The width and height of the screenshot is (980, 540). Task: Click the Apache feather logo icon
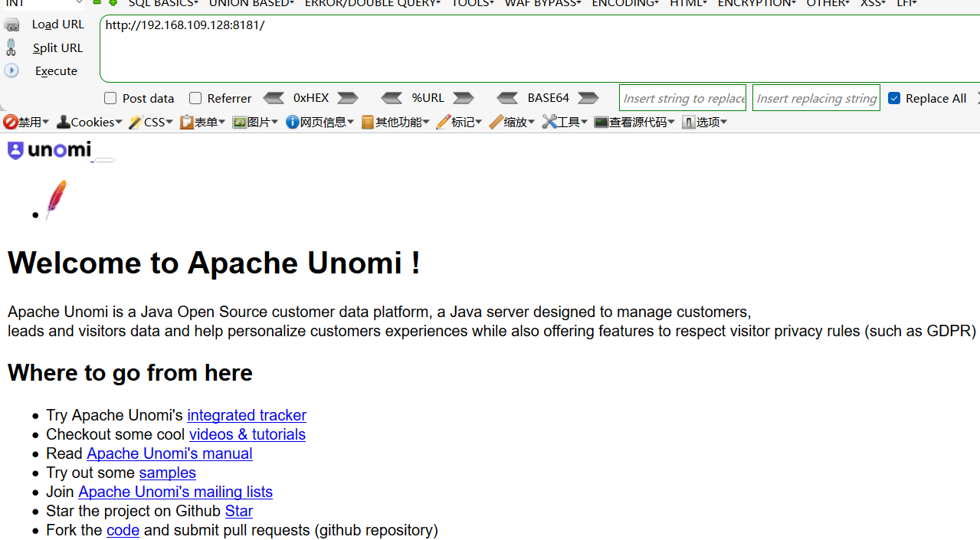(x=56, y=199)
